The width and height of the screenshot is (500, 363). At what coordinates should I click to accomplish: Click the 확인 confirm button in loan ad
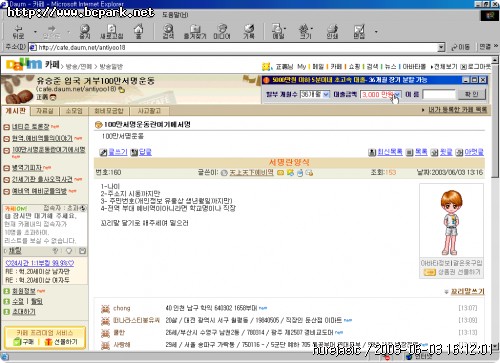pyautogui.click(x=472, y=94)
